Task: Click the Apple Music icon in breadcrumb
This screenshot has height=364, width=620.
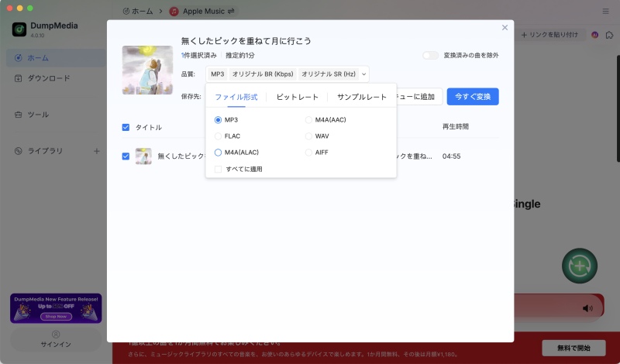Action: (174, 11)
